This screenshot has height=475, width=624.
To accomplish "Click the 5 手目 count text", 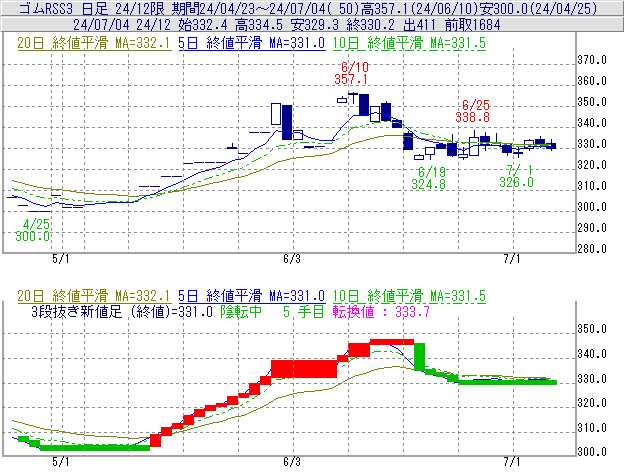I will [304, 311].
